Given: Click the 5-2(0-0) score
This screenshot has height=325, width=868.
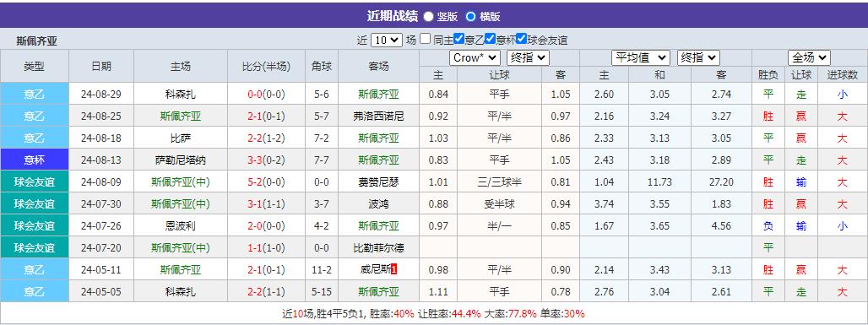Looking at the screenshot, I should 266,182.
